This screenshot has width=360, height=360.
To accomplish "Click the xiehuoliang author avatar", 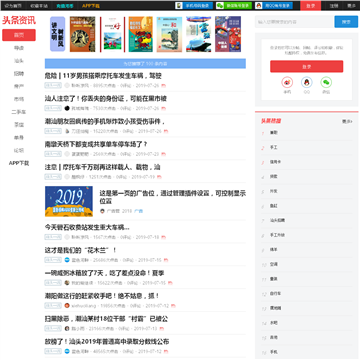I will [67, 306].
